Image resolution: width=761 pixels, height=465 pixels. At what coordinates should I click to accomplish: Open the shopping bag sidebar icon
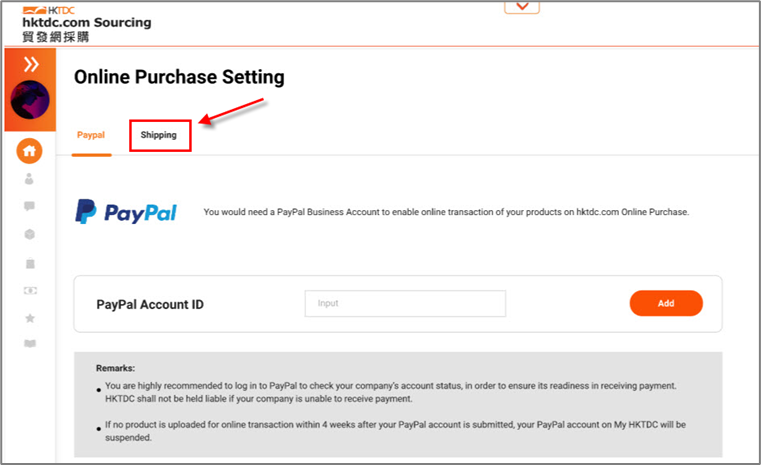pyautogui.click(x=30, y=263)
